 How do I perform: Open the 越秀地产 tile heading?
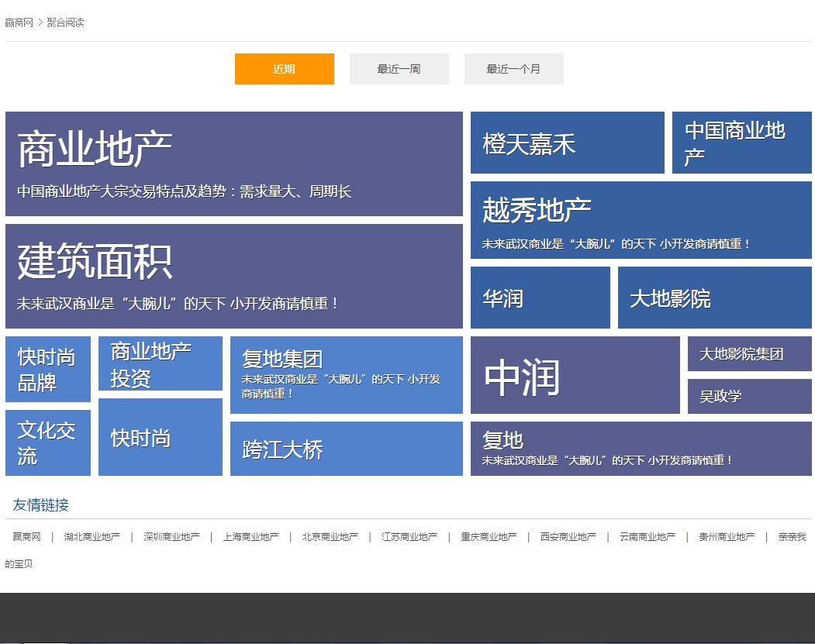(537, 210)
